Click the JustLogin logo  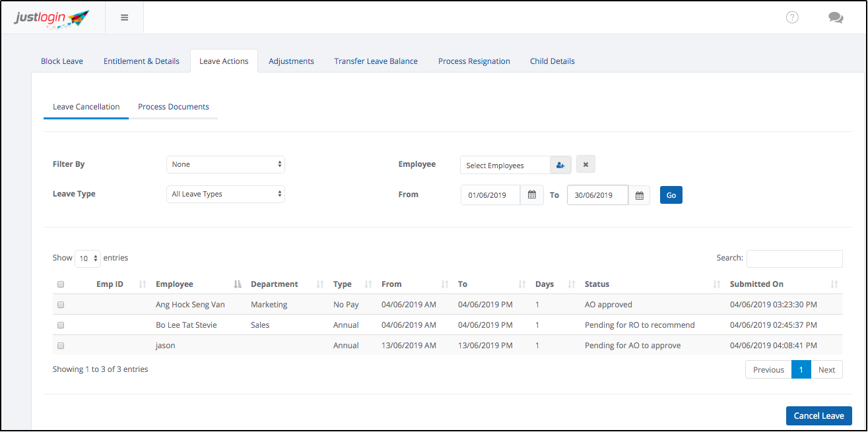(x=51, y=18)
